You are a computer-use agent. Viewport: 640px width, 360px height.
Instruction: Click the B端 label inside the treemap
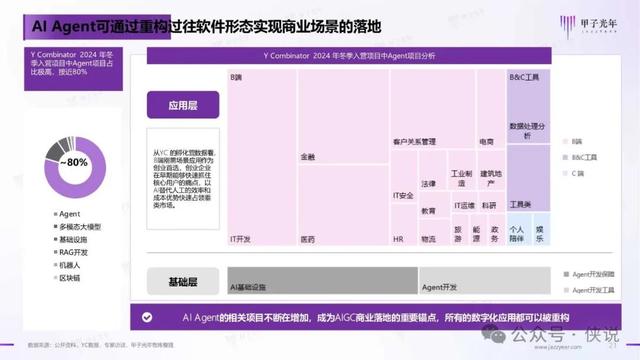click(x=236, y=77)
